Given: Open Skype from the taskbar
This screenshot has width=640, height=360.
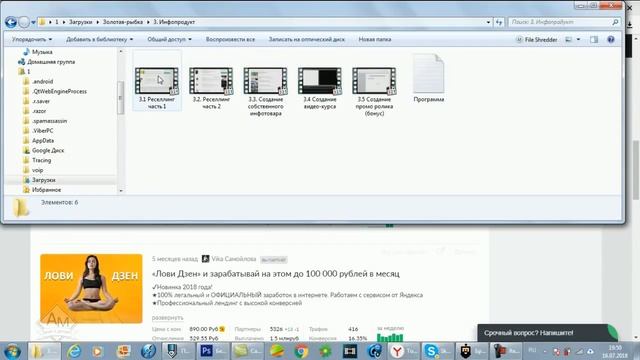Looking at the screenshot, I should pos(437,351).
